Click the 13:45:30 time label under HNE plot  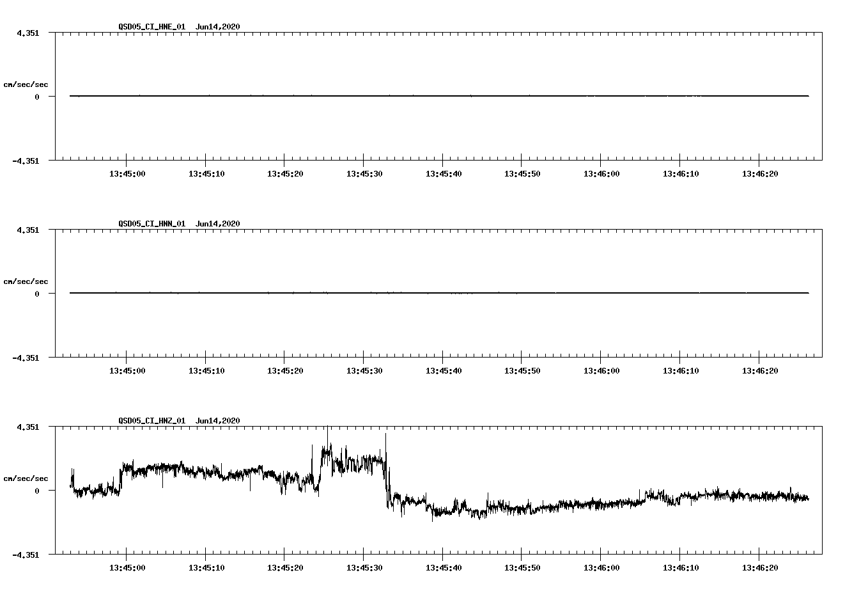coord(364,174)
